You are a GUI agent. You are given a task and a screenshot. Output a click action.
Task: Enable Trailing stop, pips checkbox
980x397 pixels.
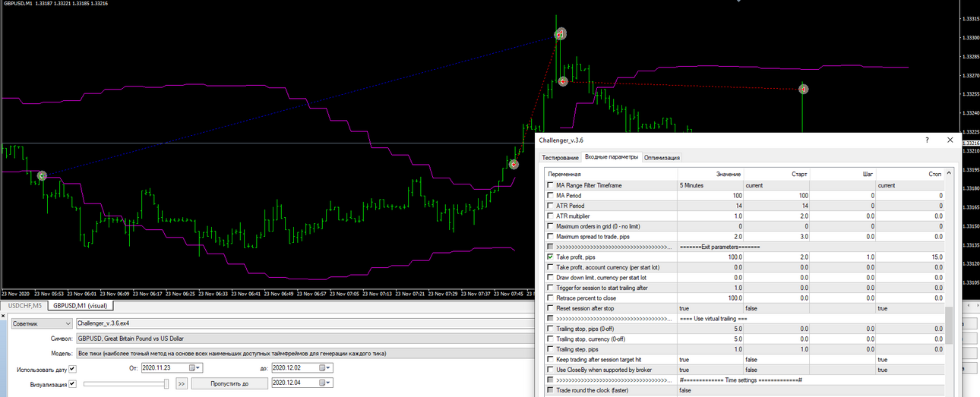pyautogui.click(x=550, y=329)
